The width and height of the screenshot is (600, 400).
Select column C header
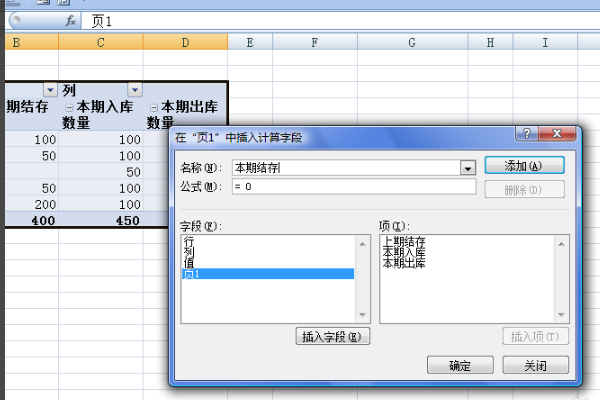[101, 42]
